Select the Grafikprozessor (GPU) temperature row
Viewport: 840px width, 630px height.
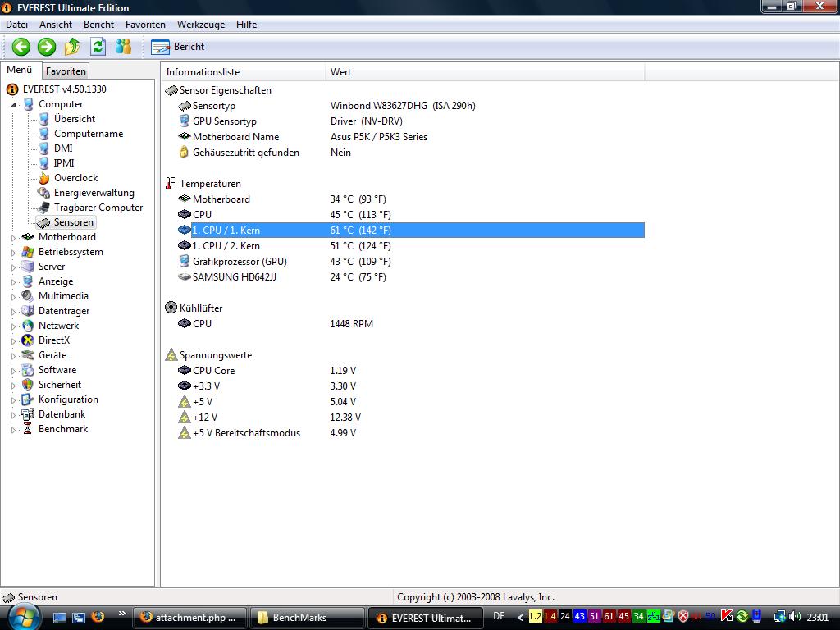pyautogui.click(x=410, y=262)
